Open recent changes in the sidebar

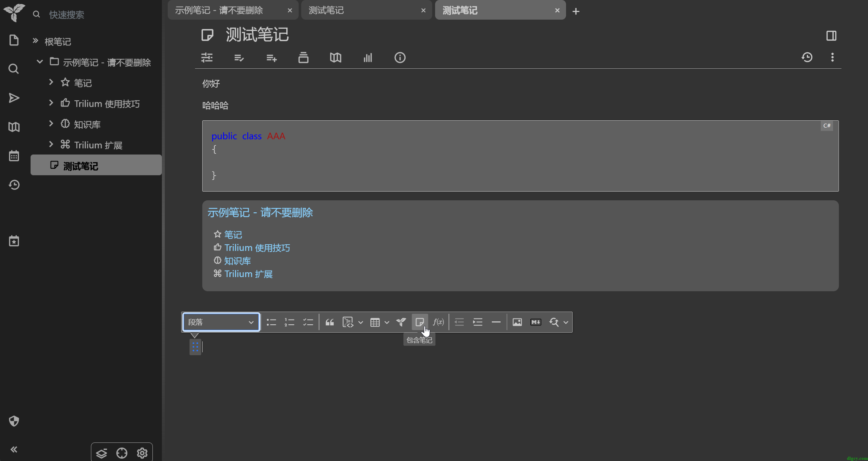14,185
